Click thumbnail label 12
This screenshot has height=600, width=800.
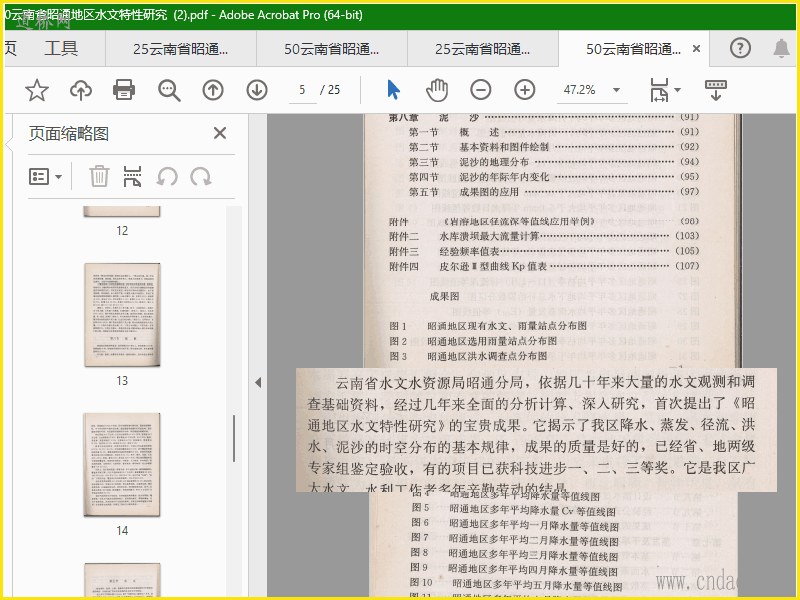[x=122, y=231]
